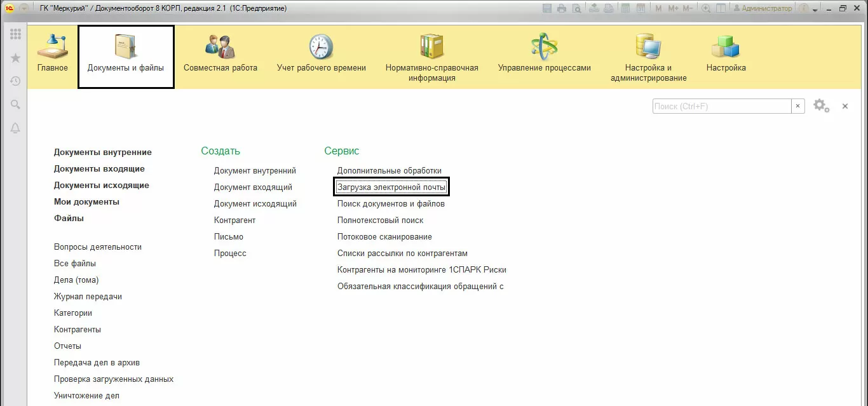Create Документ входящий
Screen dimensions: 868x406
click(253, 187)
